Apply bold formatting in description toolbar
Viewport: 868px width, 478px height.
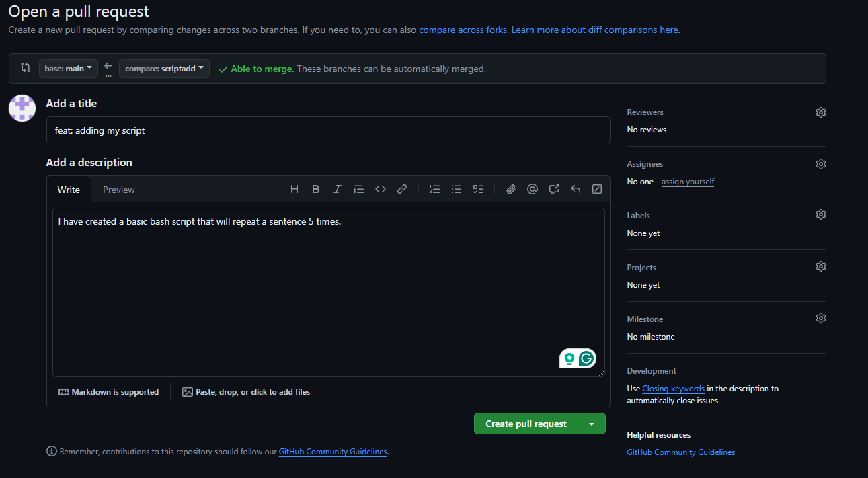point(315,190)
